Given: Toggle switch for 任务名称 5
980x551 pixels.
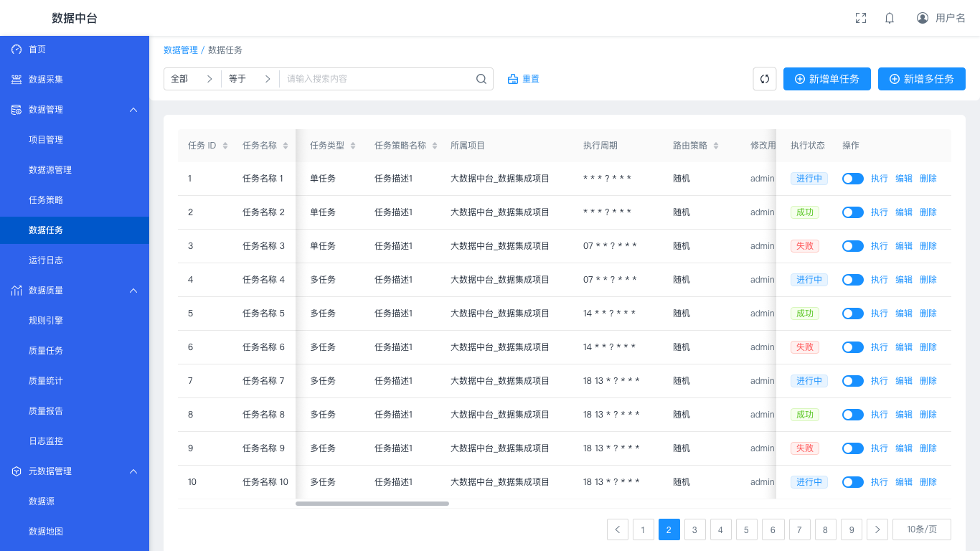Looking at the screenshot, I should click(853, 314).
